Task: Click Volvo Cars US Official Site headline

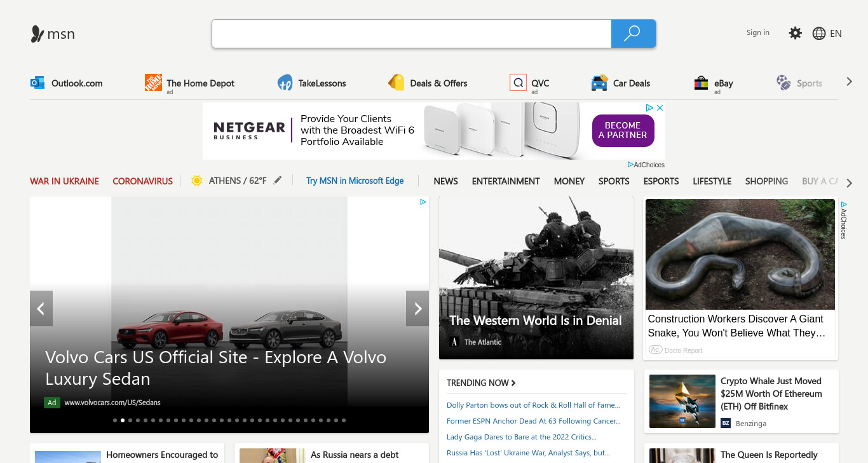Action: (x=215, y=368)
